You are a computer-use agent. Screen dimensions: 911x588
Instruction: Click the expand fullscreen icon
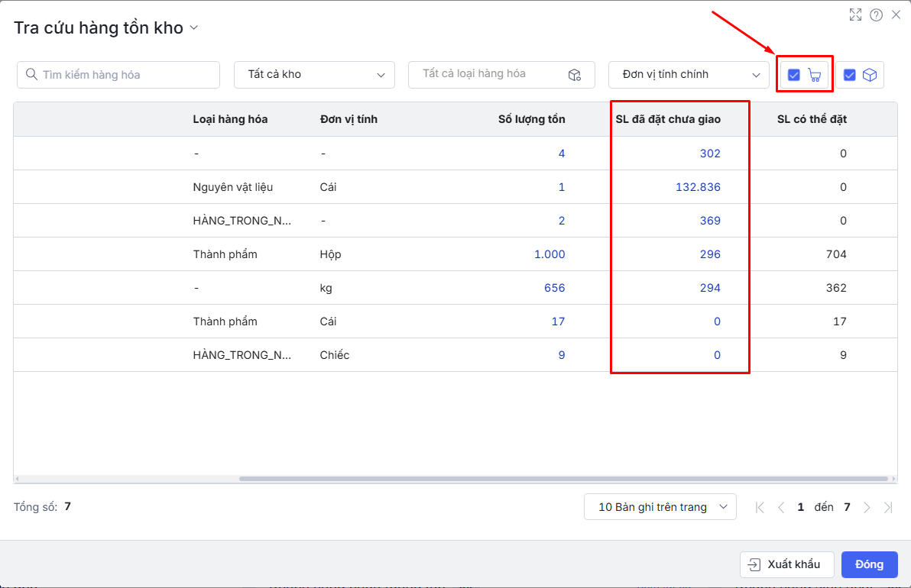coord(855,15)
